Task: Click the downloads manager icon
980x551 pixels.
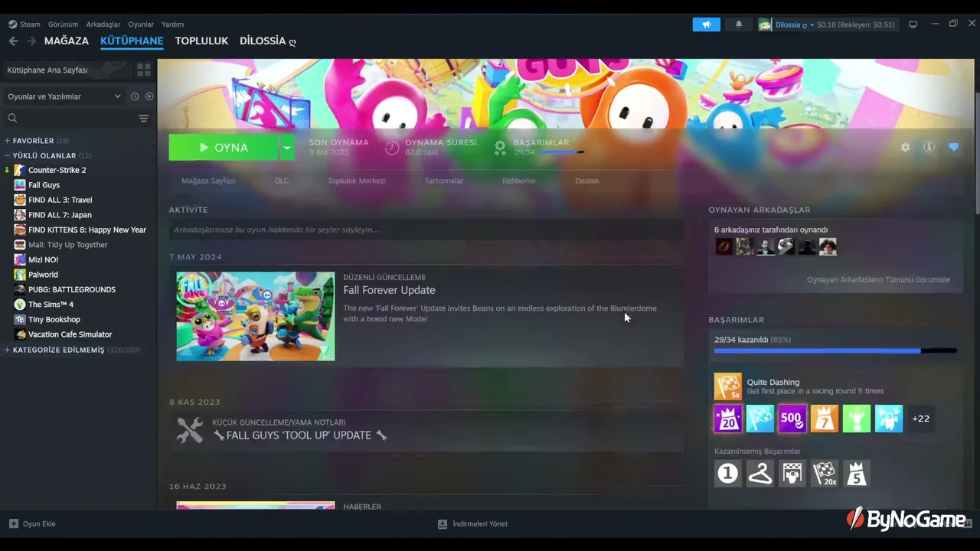Action: coord(442,523)
